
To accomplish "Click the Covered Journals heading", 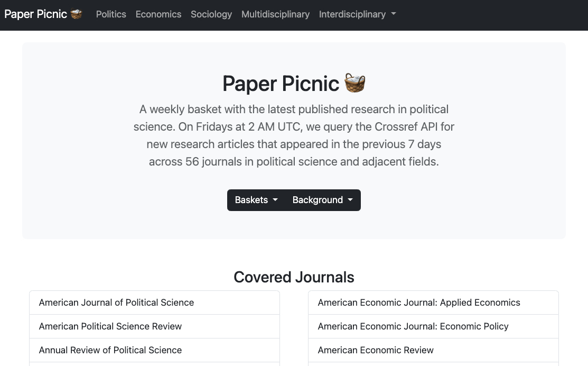I will pyautogui.click(x=294, y=277).
